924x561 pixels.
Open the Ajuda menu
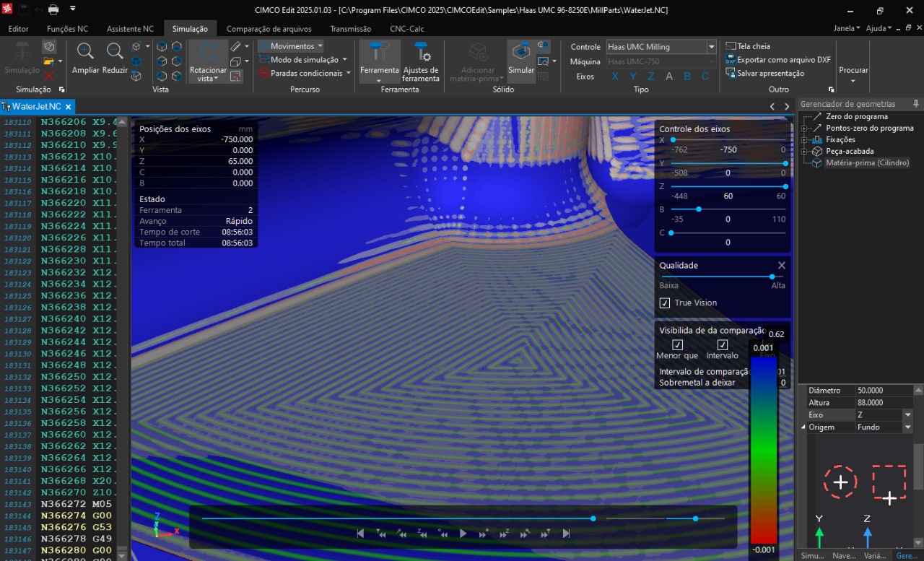click(879, 29)
